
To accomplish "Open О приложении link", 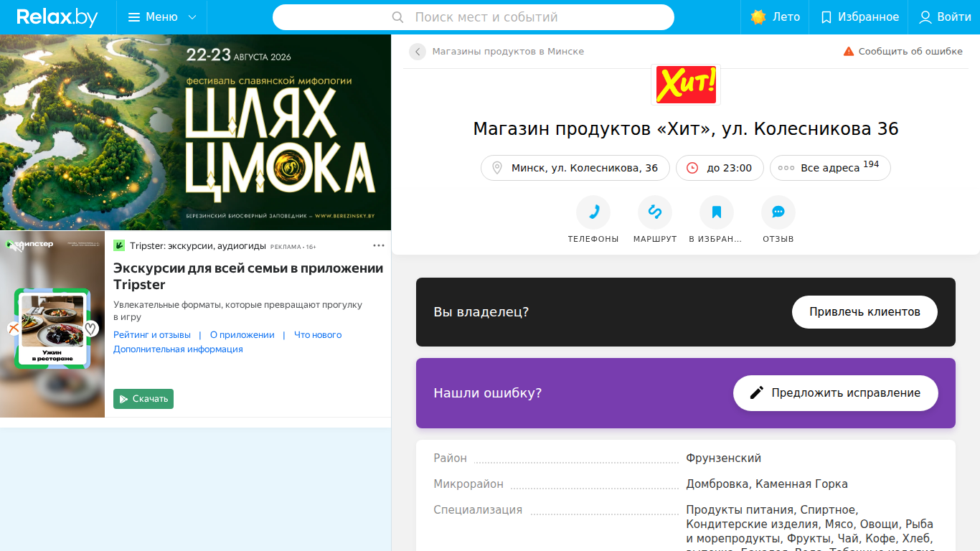I will pyautogui.click(x=242, y=335).
